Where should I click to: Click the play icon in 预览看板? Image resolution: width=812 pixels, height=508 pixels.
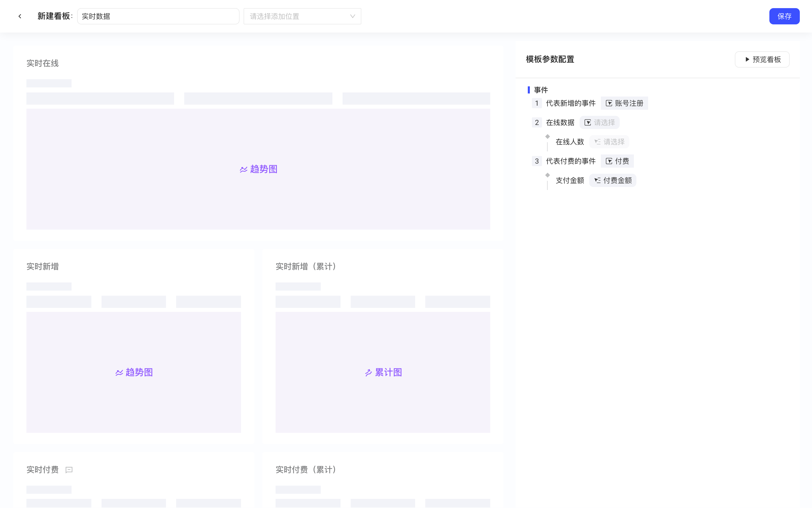coord(747,59)
